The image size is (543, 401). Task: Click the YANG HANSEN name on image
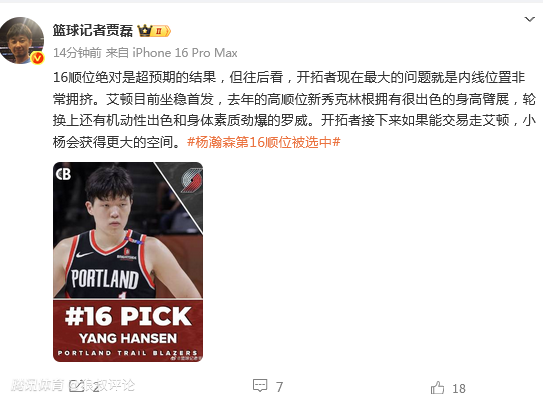coord(128,338)
